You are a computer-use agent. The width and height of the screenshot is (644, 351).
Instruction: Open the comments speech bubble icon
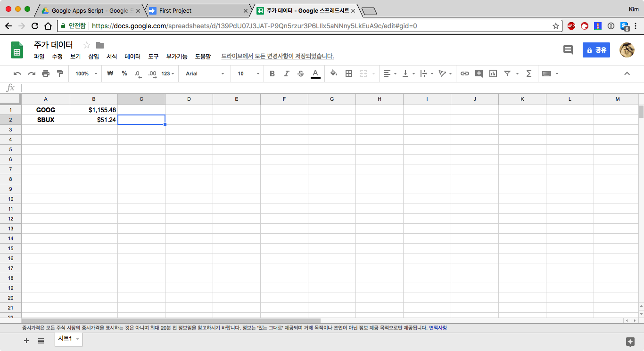pyautogui.click(x=568, y=49)
